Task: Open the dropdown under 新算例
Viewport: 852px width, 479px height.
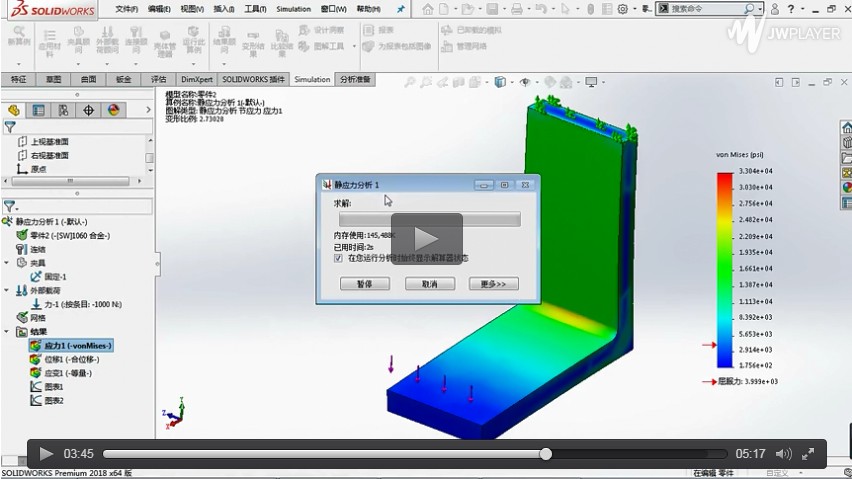Action: [x=18, y=64]
